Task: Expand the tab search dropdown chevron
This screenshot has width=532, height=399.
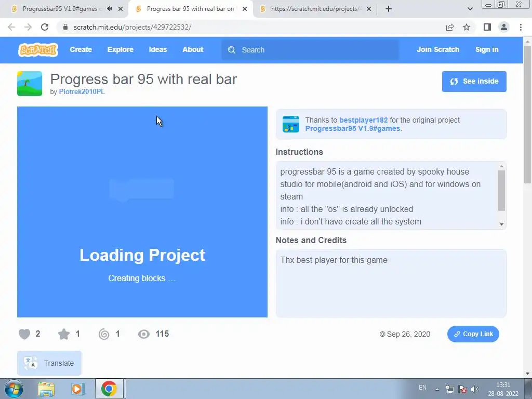Action: [x=470, y=9]
